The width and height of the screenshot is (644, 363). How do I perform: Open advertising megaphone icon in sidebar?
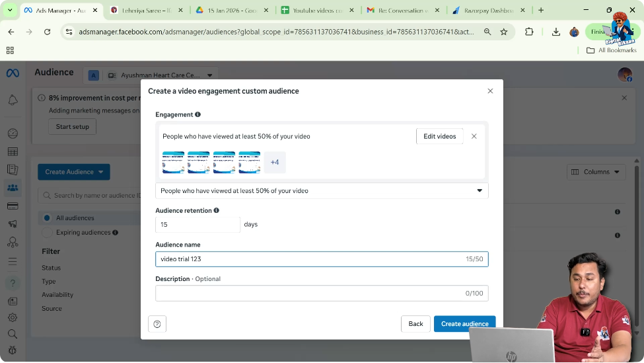(x=13, y=224)
